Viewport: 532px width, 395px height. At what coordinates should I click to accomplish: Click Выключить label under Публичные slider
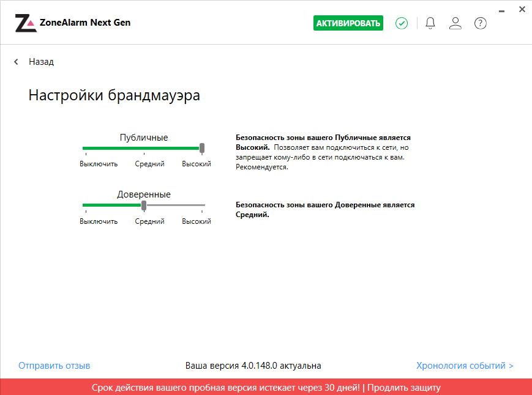[x=99, y=164]
